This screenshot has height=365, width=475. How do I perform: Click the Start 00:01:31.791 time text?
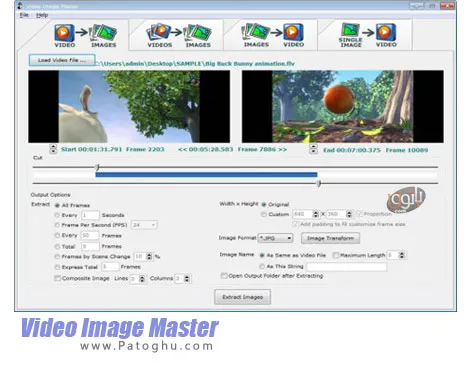91,149
